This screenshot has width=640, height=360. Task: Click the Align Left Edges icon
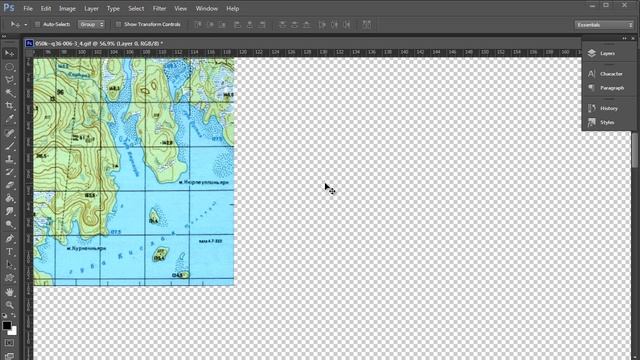coord(237,24)
